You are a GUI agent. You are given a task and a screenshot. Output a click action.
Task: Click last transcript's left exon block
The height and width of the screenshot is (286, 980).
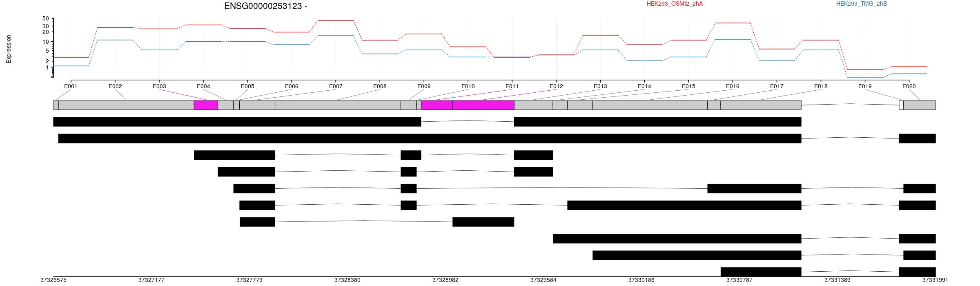click(x=761, y=272)
